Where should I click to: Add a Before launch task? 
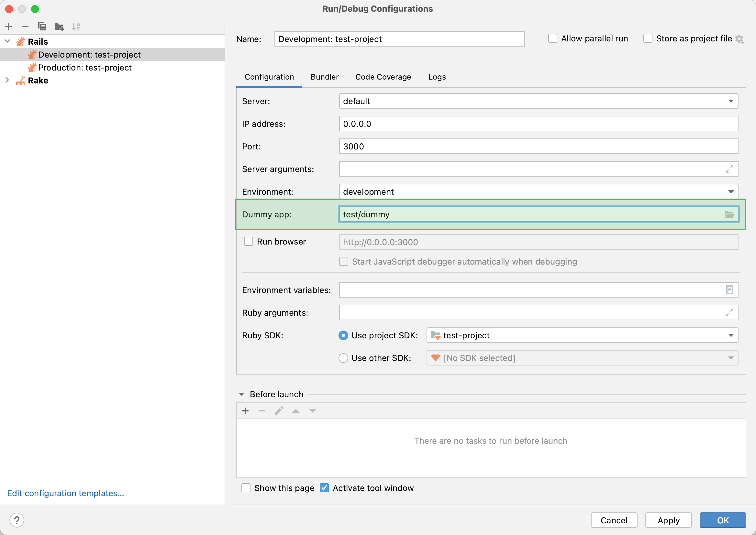(x=245, y=410)
